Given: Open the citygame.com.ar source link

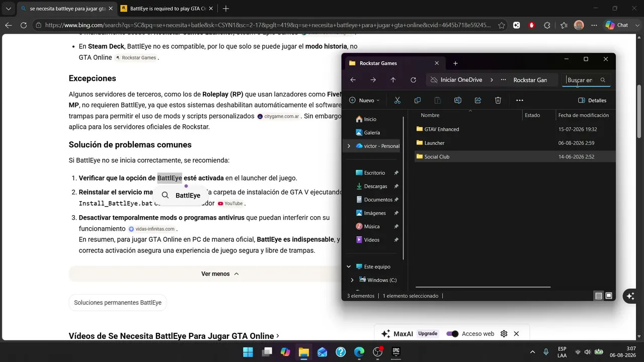Looking at the screenshot, I should tap(278, 116).
